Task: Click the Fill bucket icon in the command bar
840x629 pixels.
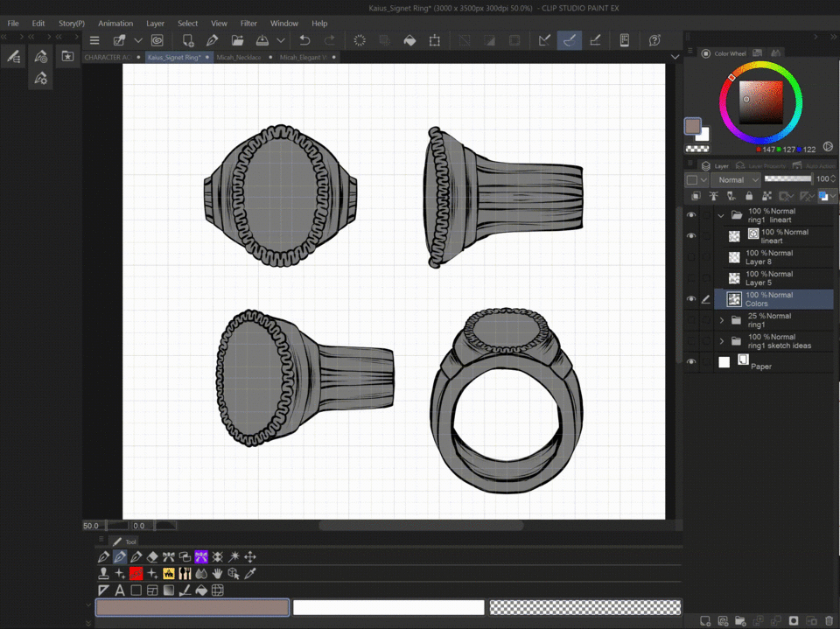Action: [409, 40]
